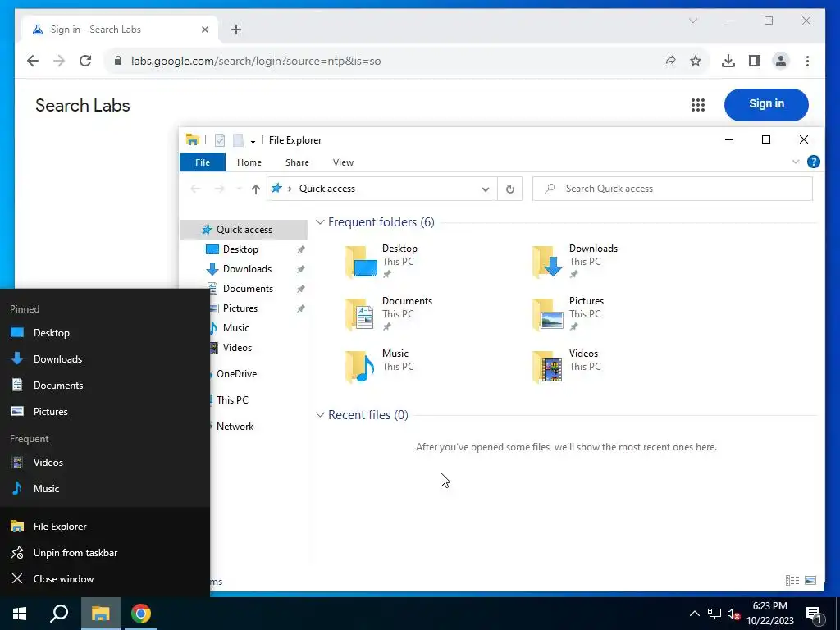Screen dimensions: 840x630
Task: Switch to large icons view layout
Action: 810,580
